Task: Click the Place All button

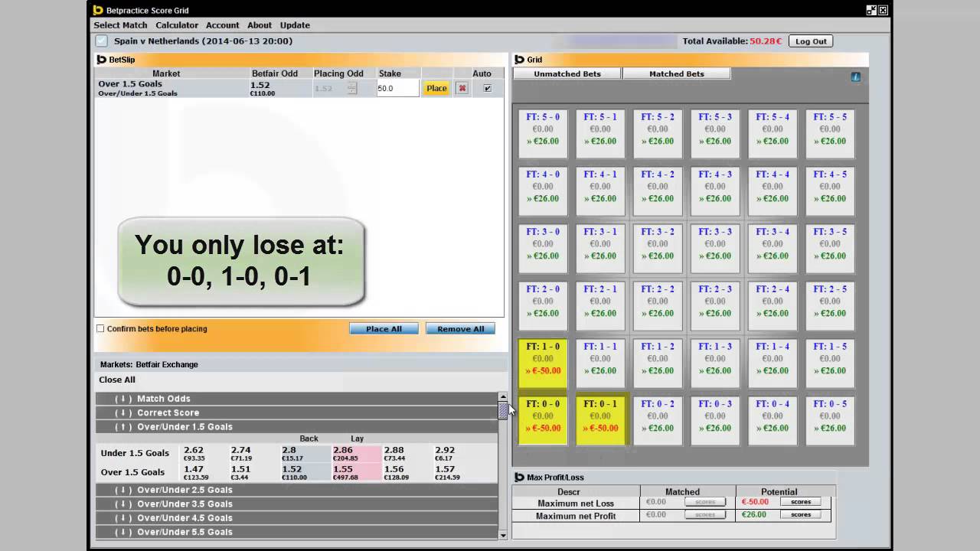Action: (x=384, y=329)
